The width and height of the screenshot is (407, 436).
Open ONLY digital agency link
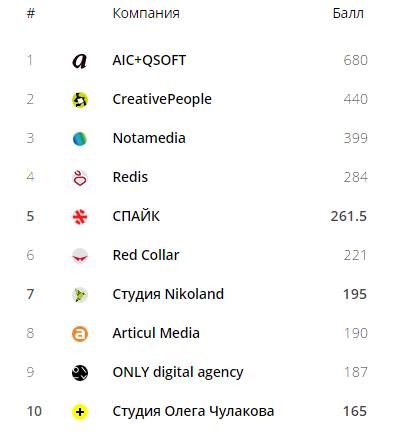(x=178, y=372)
